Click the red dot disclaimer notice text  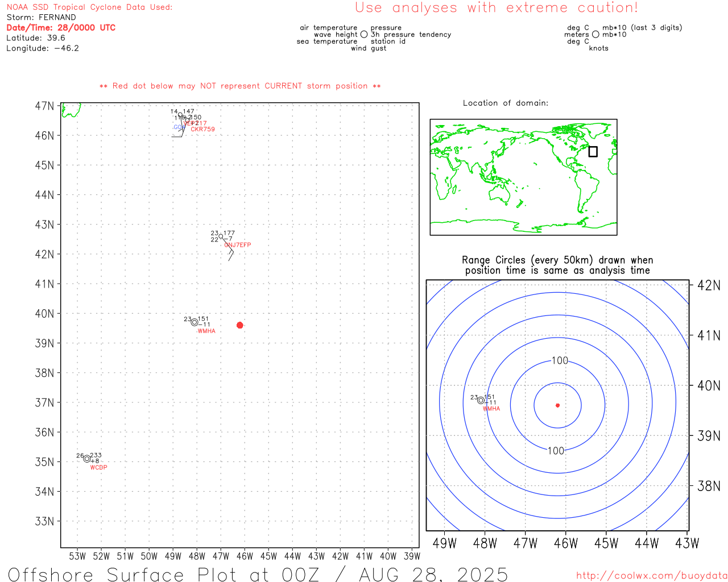point(240,86)
